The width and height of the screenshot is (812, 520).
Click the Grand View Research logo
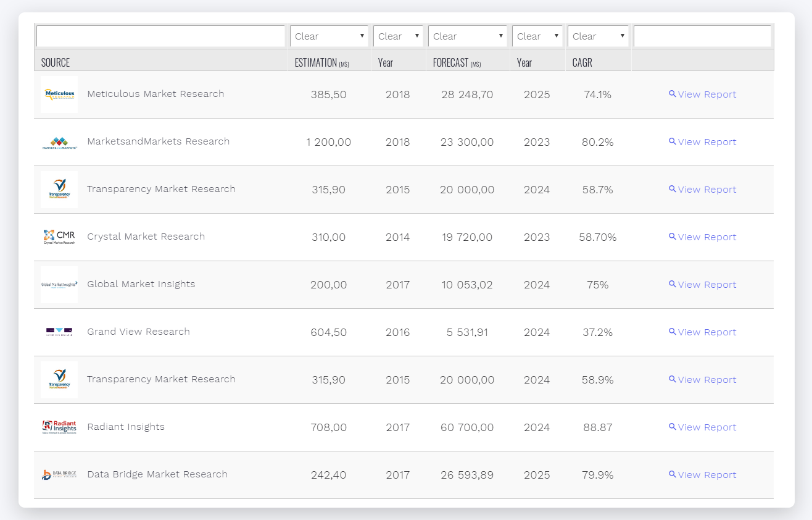tap(59, 332)
